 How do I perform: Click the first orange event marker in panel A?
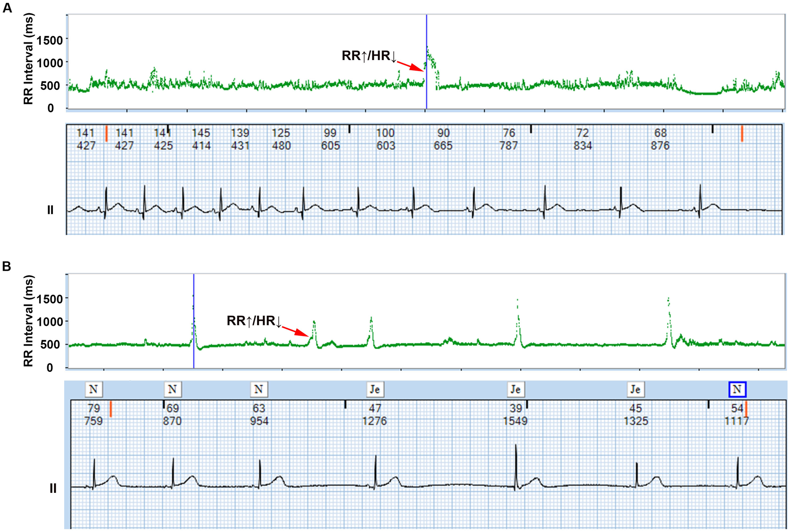[106, 133]
